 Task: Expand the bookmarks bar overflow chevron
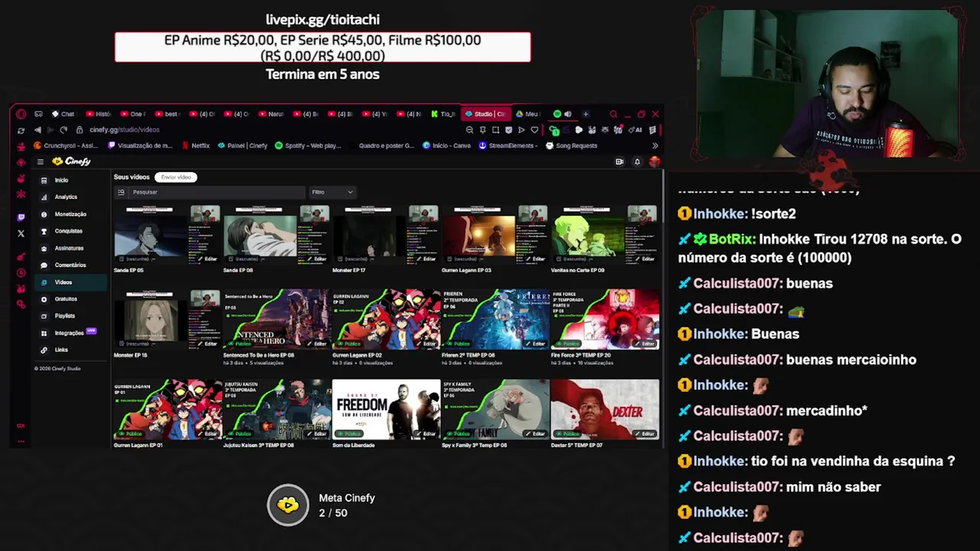click(655, 145)
